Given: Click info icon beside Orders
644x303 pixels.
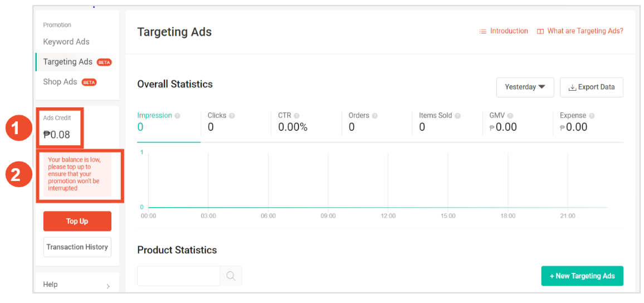Looking at the screenshot, I should (375, 116).
